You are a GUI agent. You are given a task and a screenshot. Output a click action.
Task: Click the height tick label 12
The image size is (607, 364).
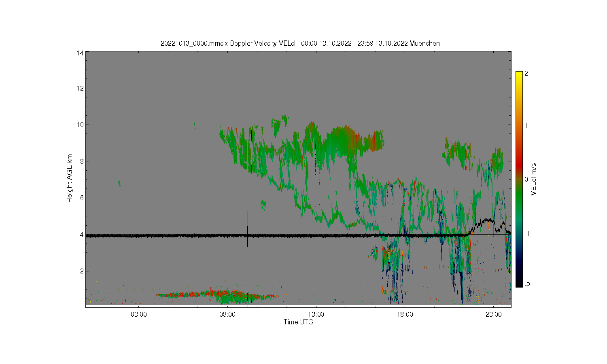click(x=80, y=88)
